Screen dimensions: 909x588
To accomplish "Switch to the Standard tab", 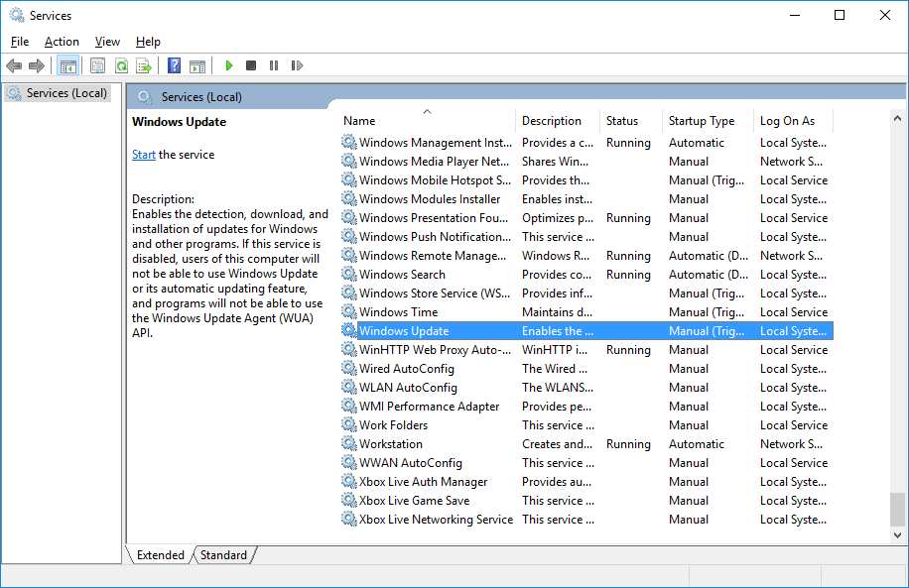I will click(x=223, y=555).
